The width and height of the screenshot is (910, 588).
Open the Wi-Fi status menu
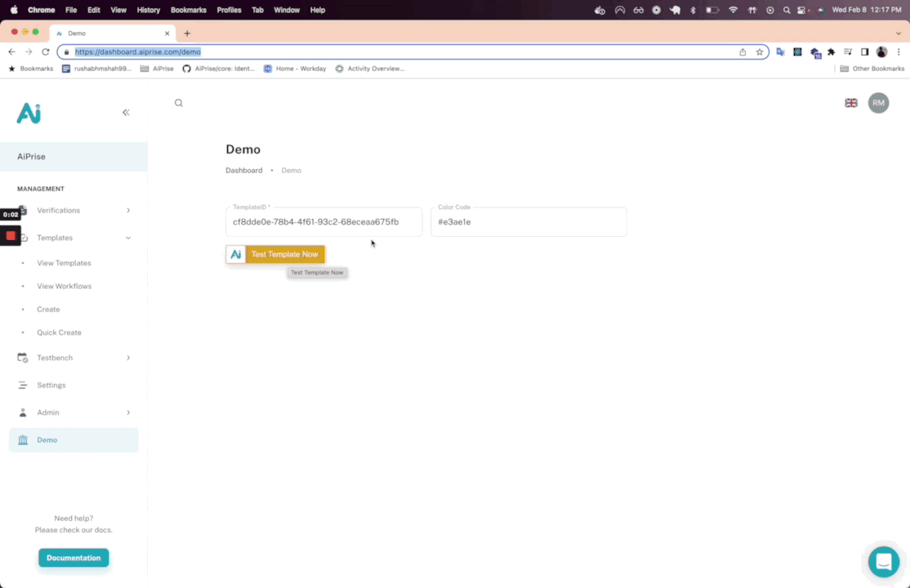(x=733, y=10)
